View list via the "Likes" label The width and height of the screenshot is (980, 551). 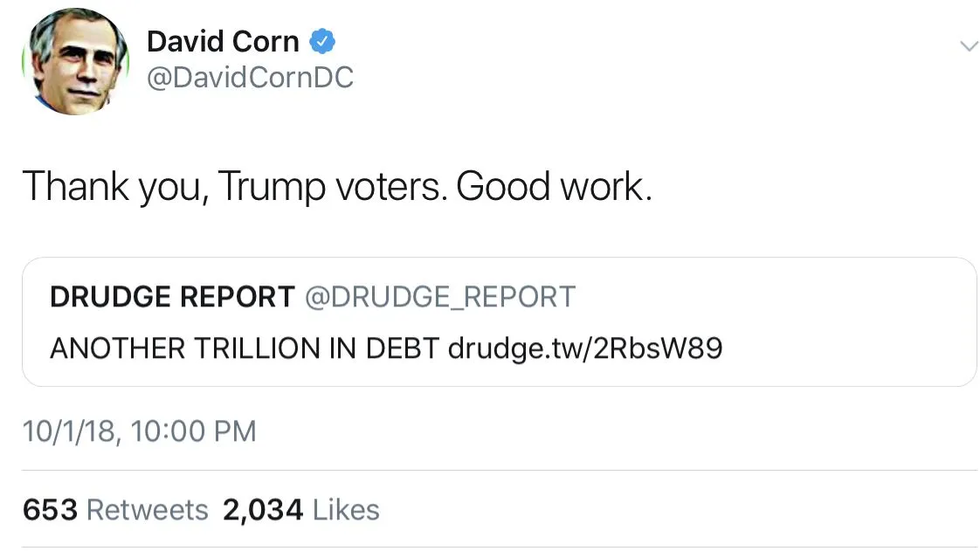(346, 510)
